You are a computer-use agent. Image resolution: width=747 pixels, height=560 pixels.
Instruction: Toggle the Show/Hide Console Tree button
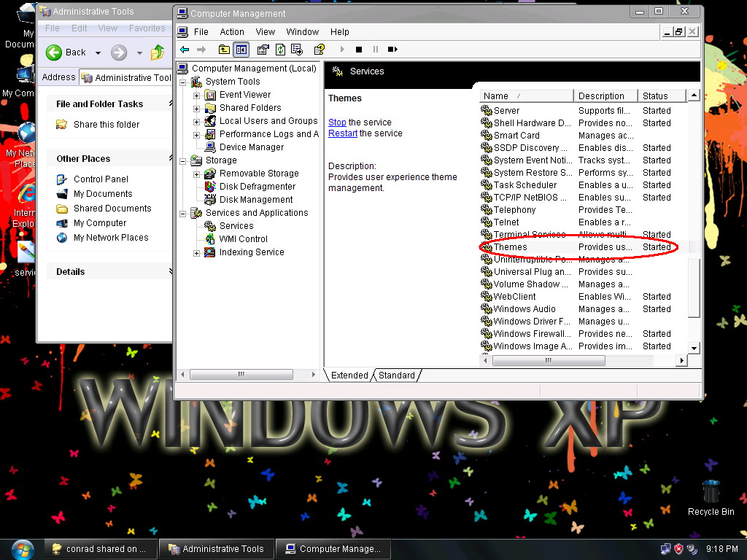click(241, 50)
